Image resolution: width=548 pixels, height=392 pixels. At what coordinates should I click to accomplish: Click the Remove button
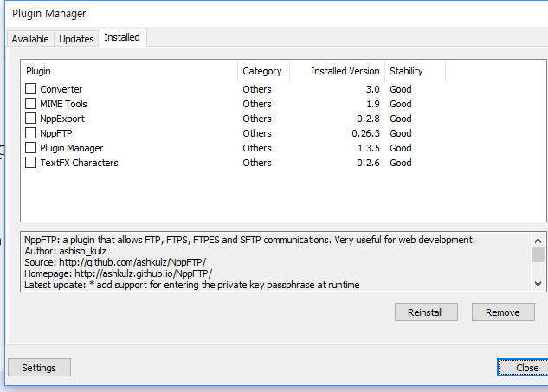coord(503,312)
